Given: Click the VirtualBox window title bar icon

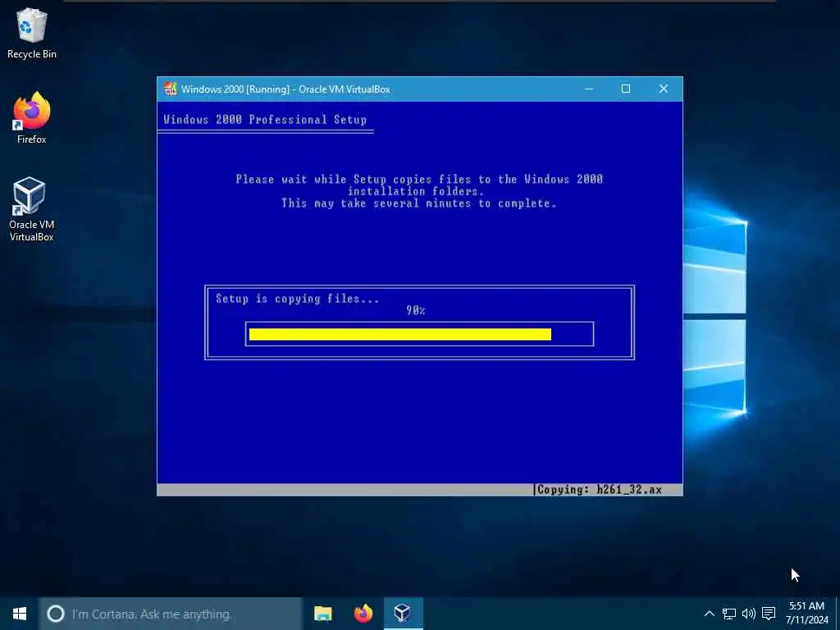Looking at the screenshot, I should (171, 89).
